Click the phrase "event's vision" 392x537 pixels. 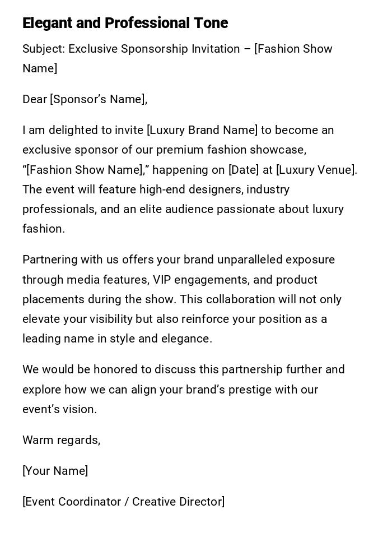pyautogui.click(x=59, y=409)
